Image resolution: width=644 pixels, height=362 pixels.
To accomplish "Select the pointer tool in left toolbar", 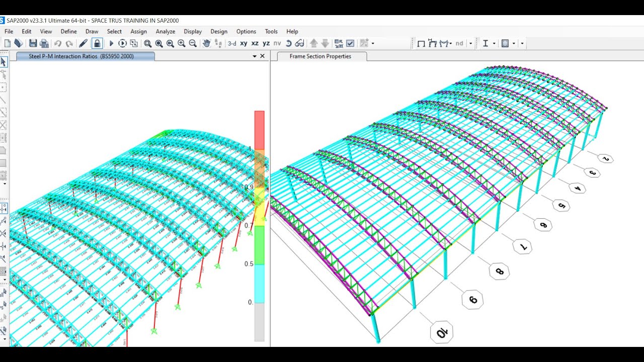I will 4,62.
